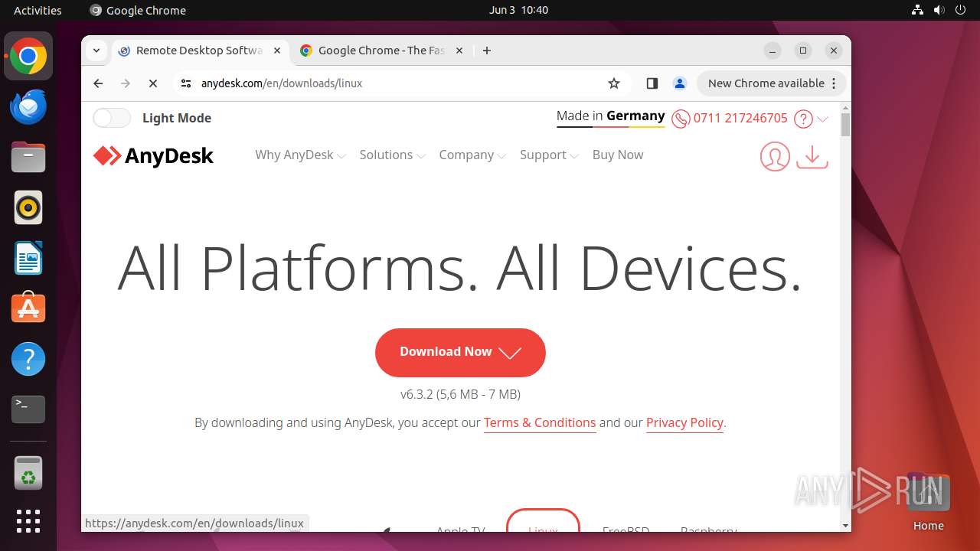This screenshot has height=551, width=980.
Task: Open Activities overview
Action: click(38, 10)
